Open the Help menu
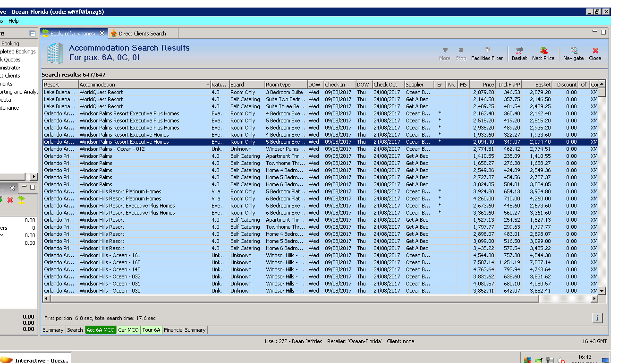 point(14,21)
